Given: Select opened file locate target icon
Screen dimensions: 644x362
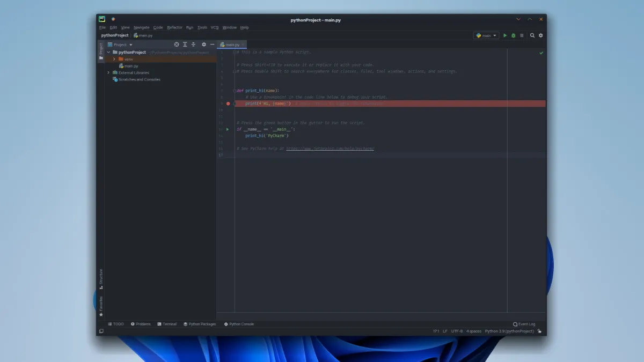Looking at the screenshot, I should click(177, 45).
